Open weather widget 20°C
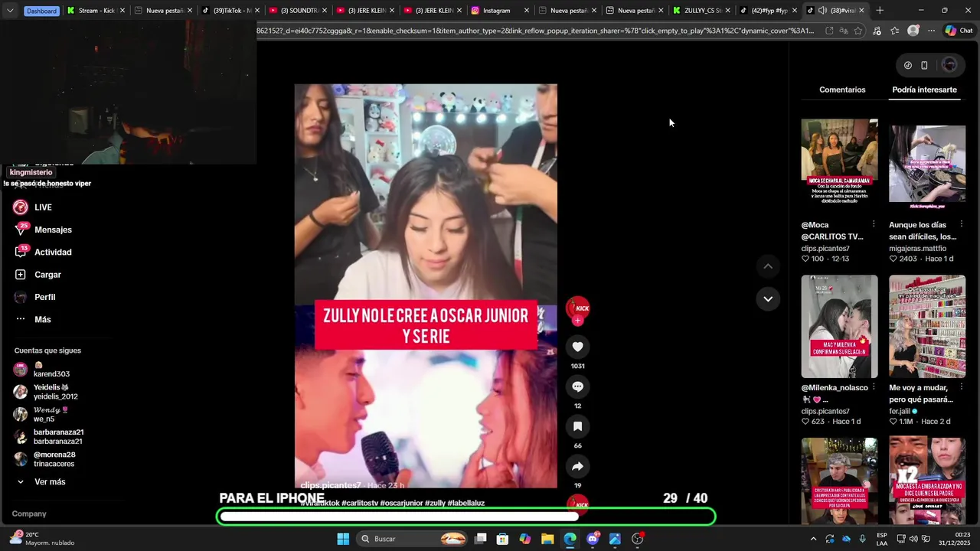The height and width of the screenshot is (551, 980). [x=42, y=539]
